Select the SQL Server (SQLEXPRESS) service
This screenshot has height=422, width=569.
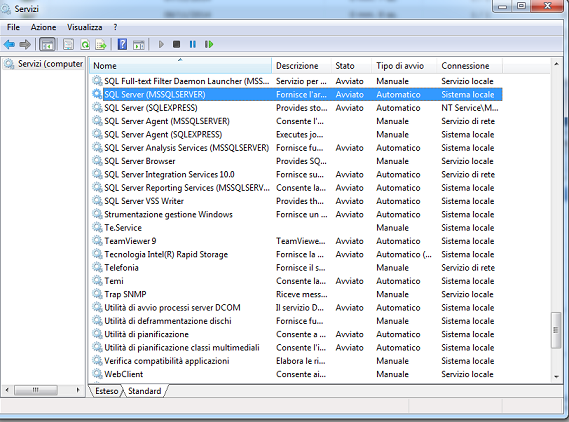296,108
